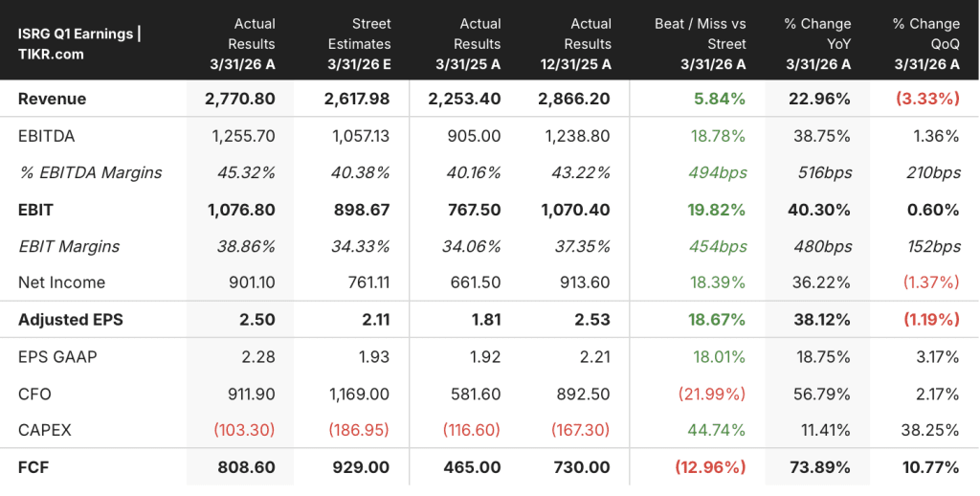The image size is (980, 496).
Task: Click Net Income QoQ change (1.37%)
Action: (930, 282)
